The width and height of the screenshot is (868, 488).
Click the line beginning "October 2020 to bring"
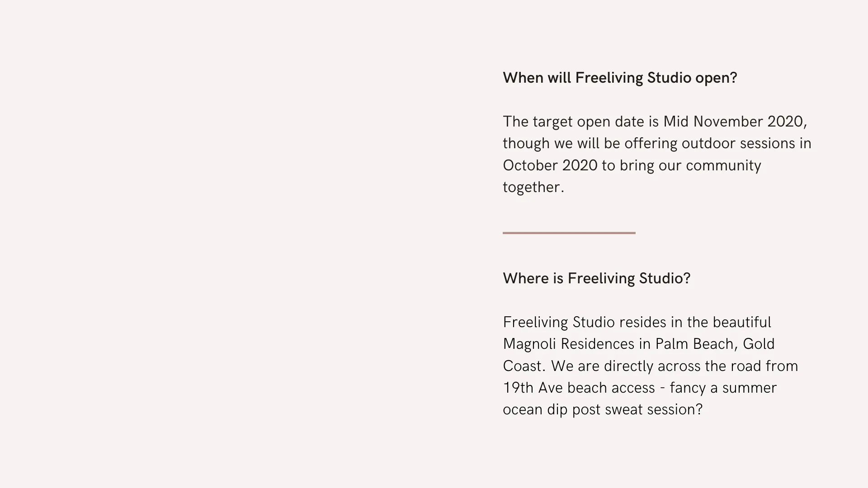tap(632, 166)
